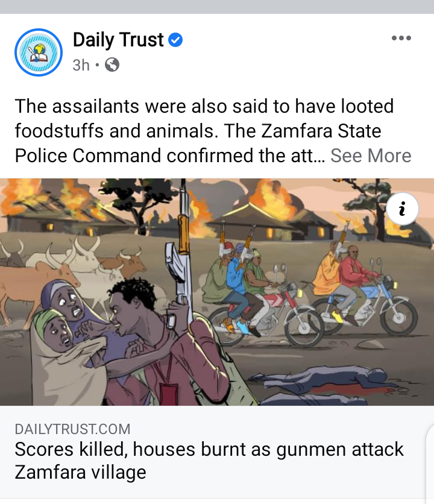Tap the gray separator bar above the post

217,7
